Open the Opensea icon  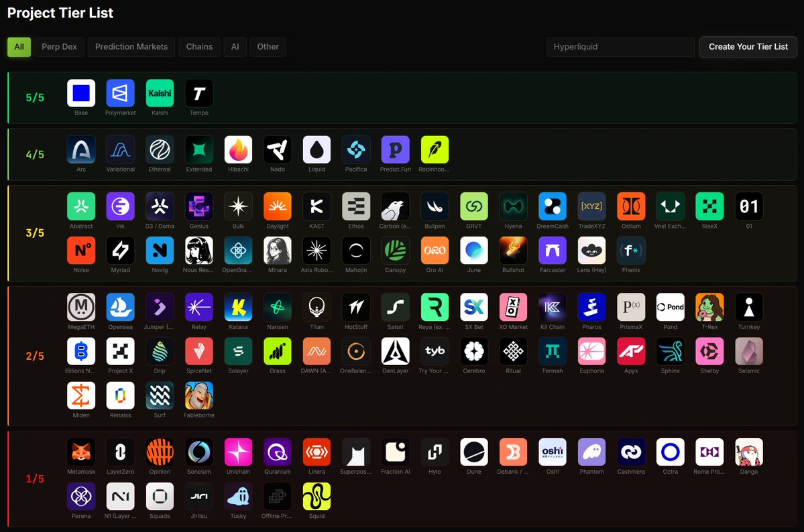coord(121,307)
